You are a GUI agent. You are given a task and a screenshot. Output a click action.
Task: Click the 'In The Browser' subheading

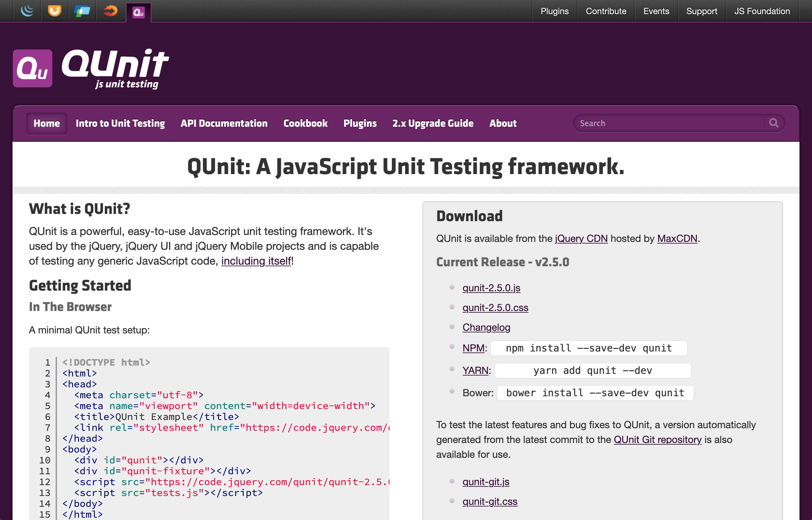coord(70,307)
